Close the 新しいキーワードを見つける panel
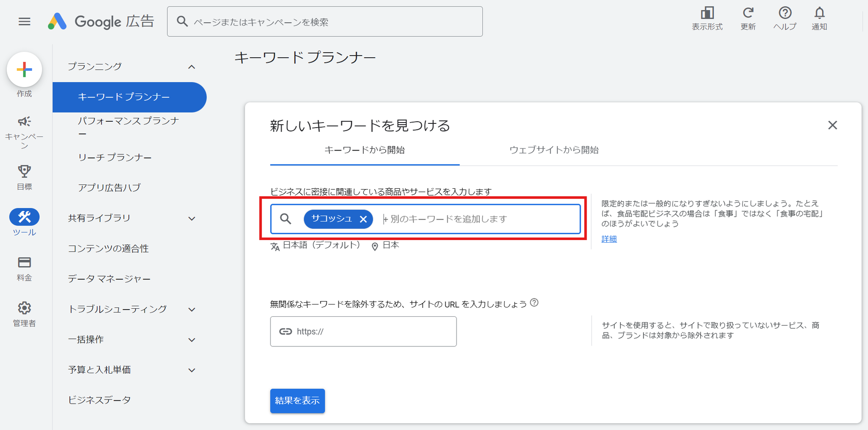This screenshot has width=868, height=430. coord(832,125)
